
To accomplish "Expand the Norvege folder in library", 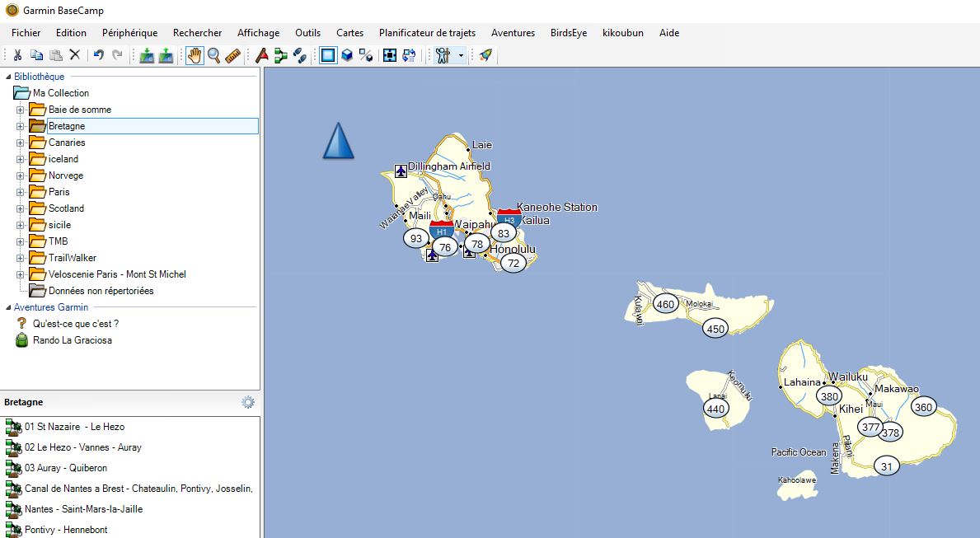I will (21, 175).
